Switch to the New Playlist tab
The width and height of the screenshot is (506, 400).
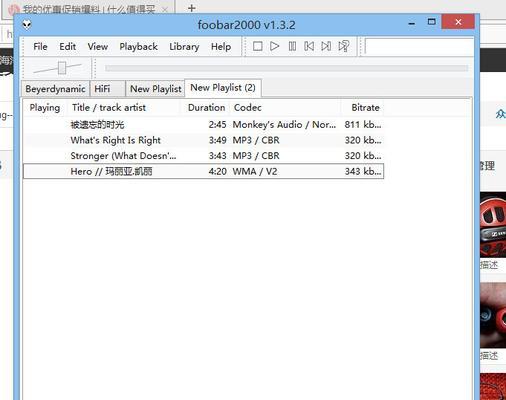point(155,89)
